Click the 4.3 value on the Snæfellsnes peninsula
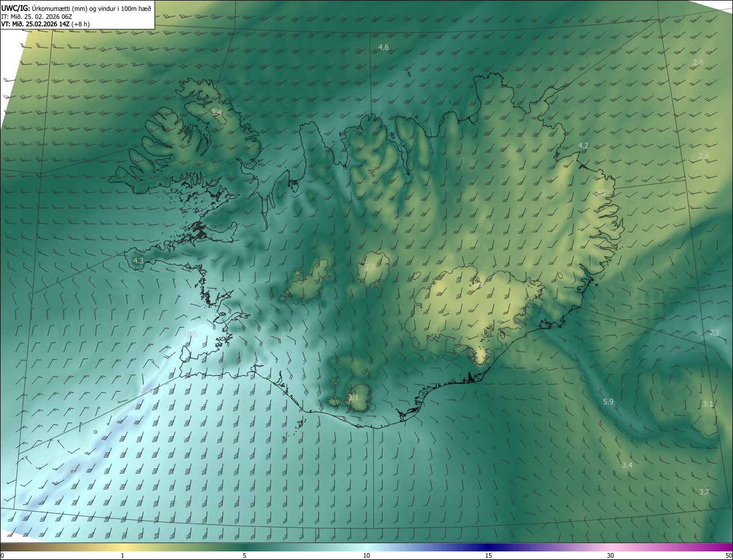The height and width of the screenshot is (560, 733). point(138,261)
